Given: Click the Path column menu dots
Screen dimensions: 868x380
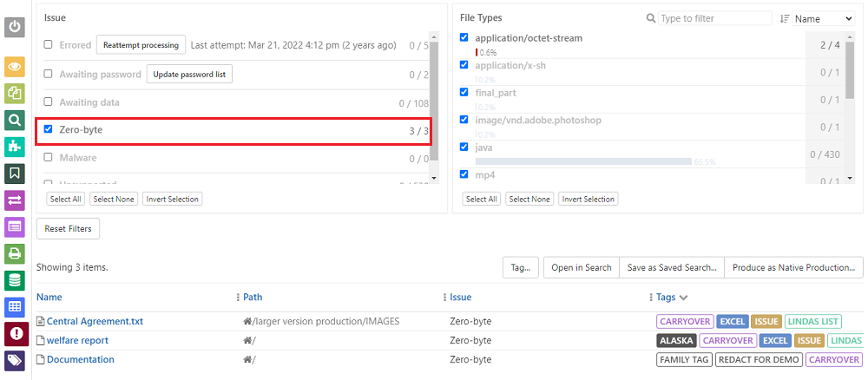Looking at the screenshot, I should tap(445, 298).
